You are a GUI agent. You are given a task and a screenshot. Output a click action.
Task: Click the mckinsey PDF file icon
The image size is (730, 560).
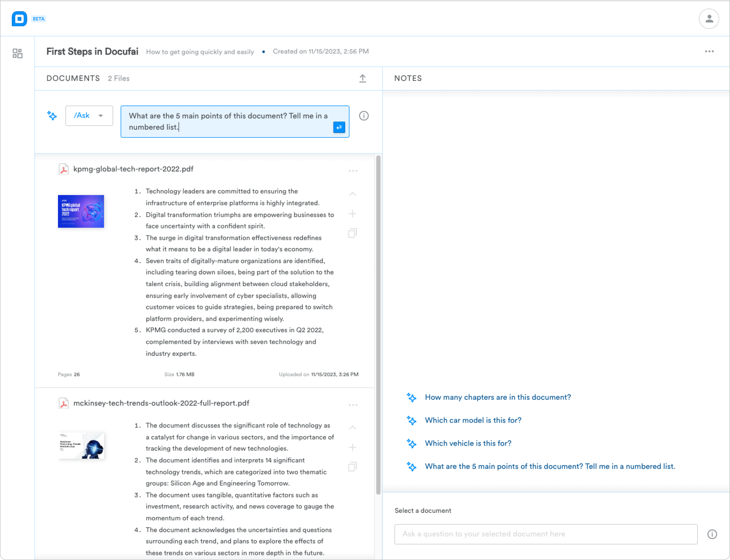pyautogui.click(x=63, y=403)
